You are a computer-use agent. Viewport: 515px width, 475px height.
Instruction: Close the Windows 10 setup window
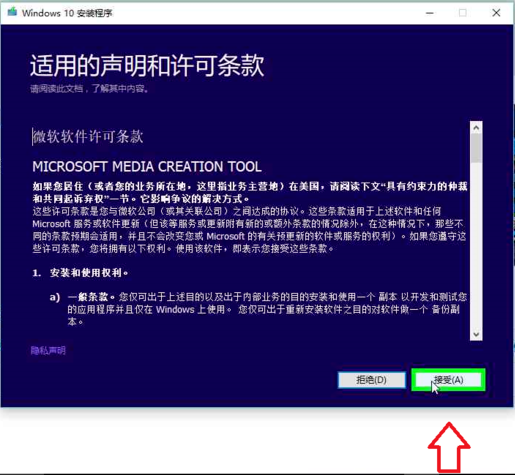click(496, 13)
